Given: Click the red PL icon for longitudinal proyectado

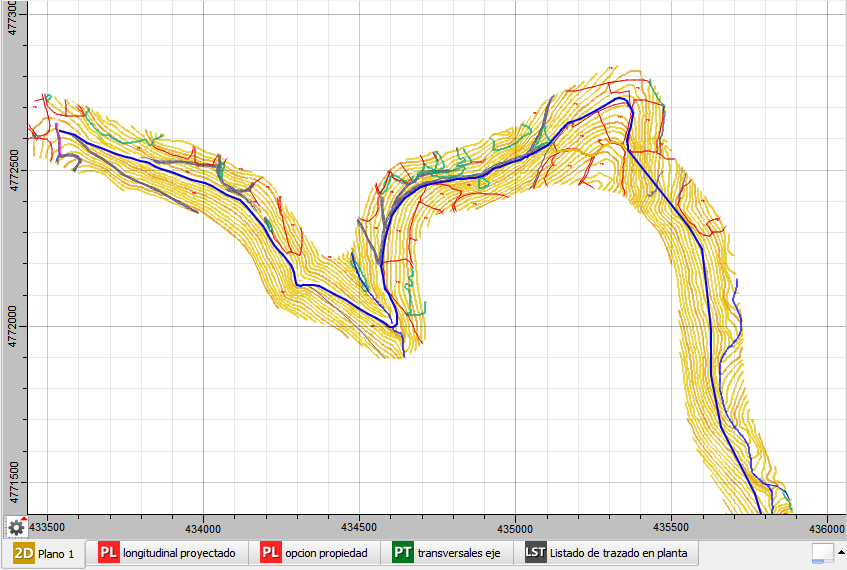Looking at the screenshot, I should click(109, 553).
